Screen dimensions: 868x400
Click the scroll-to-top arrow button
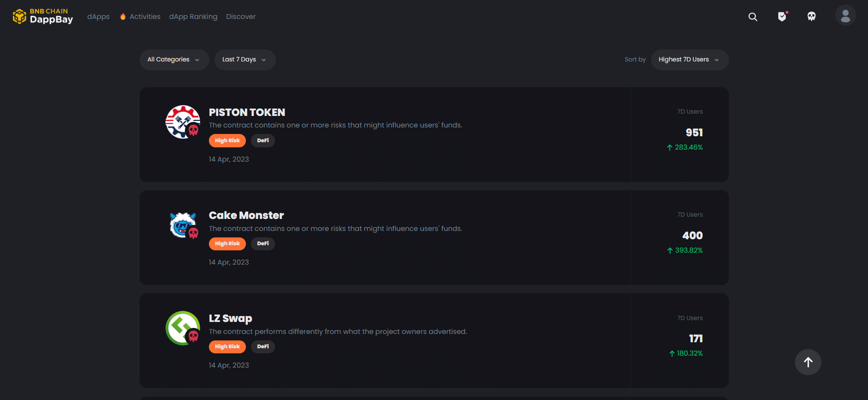pos(808,362)
